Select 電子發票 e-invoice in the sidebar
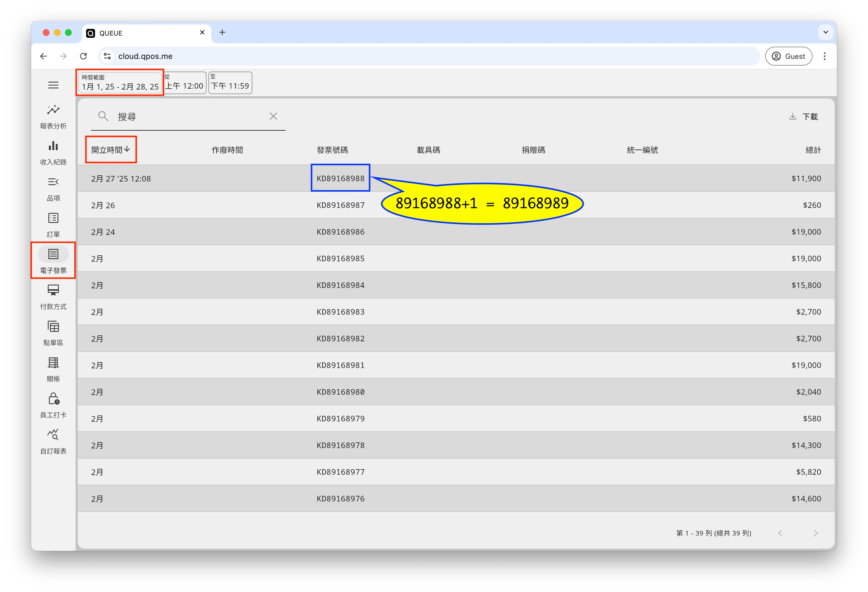 [x=53, y=261]
